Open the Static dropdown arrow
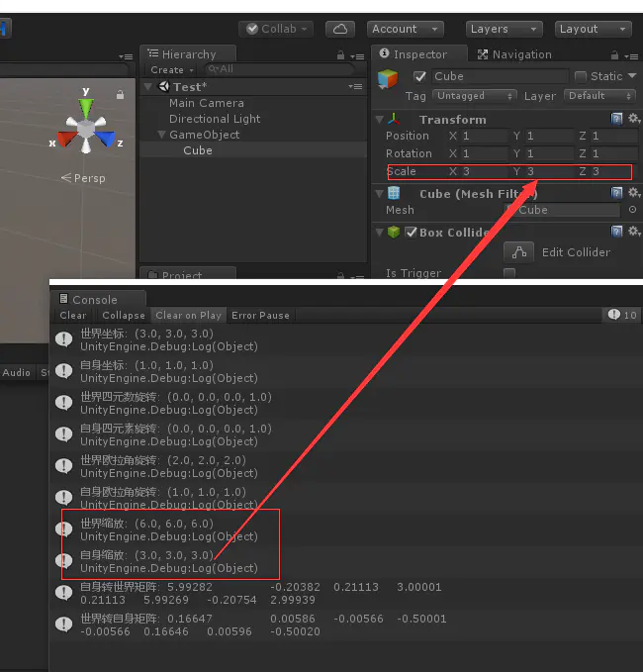 (632, 76)
